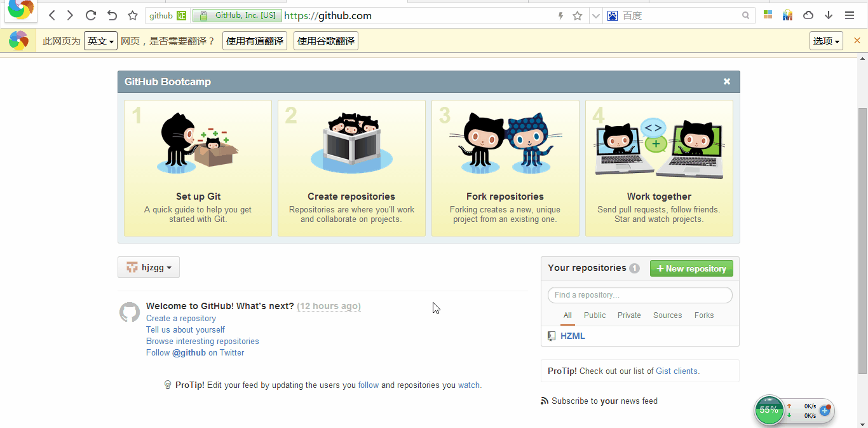Viewport: 868px width, 428px height.
Task: Click the follow link in ProTip
Action: click(369, 385)
